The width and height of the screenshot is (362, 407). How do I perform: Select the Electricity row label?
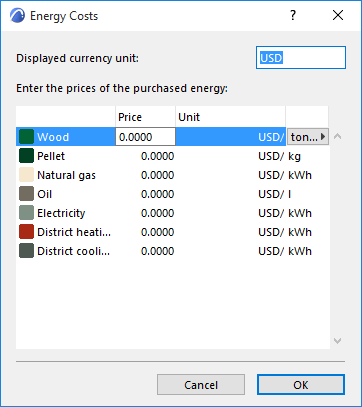pyautogui.click(x=61, y=213)
